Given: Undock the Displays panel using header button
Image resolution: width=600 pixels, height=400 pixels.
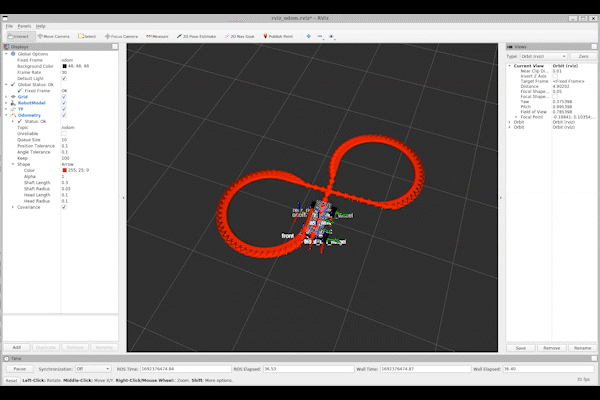Looking at the screenshot, I should coord(115,47).
